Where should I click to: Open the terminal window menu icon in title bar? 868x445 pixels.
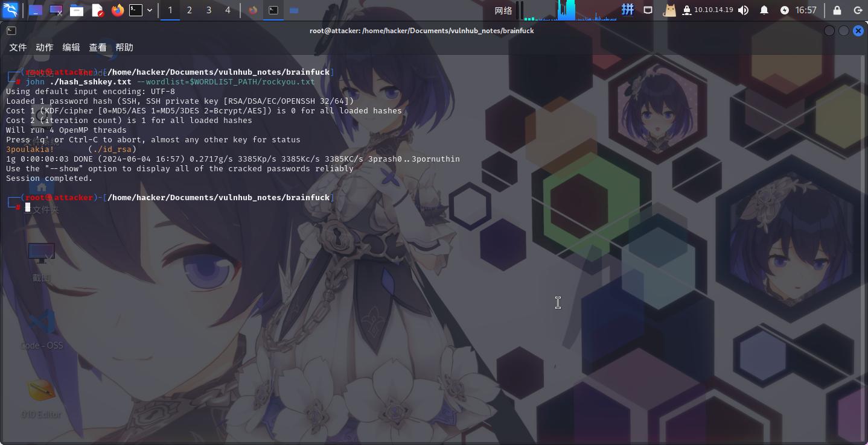pyautogui.click(x=11, y=31)
